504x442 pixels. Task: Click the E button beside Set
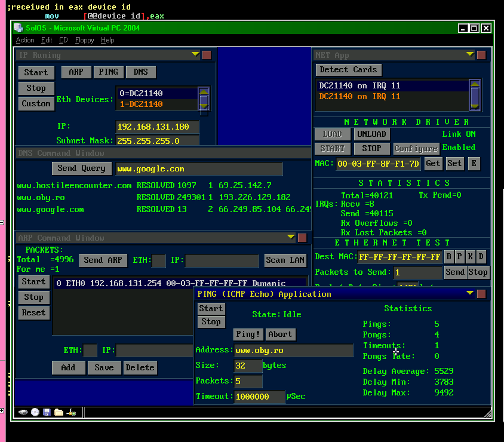[474, 163]
